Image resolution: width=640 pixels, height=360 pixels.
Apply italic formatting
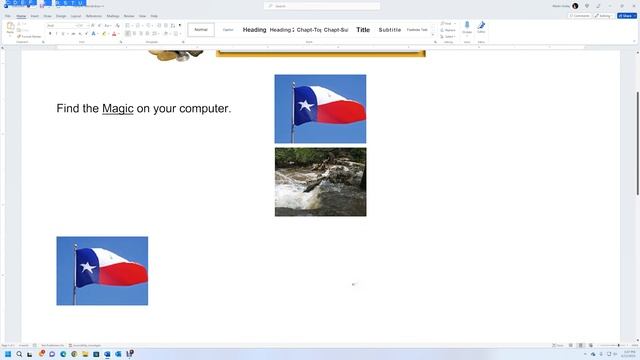pos(56,33)
